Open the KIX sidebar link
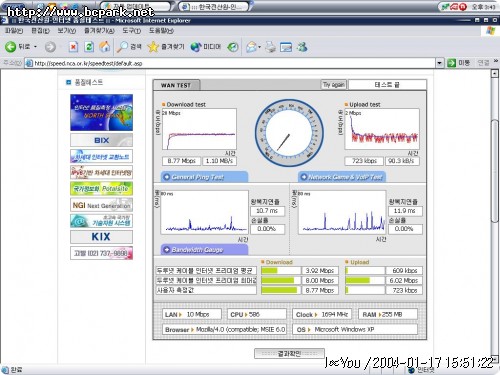 (x=101, y=237)
